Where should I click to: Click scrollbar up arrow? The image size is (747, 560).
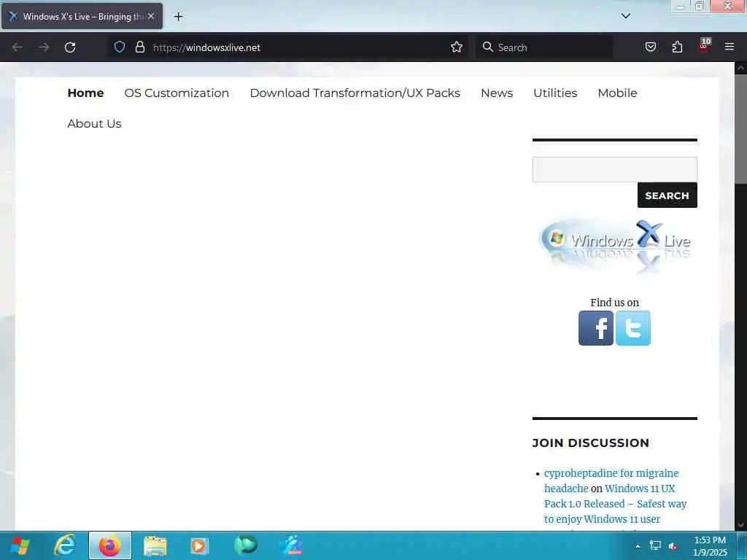740,68
